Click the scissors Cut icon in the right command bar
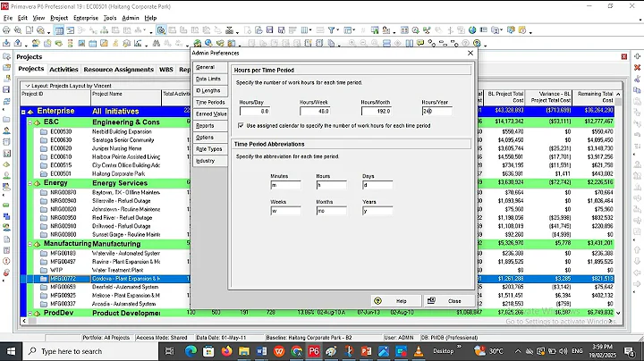Screen dimensions: 644x361 (638, 79)
